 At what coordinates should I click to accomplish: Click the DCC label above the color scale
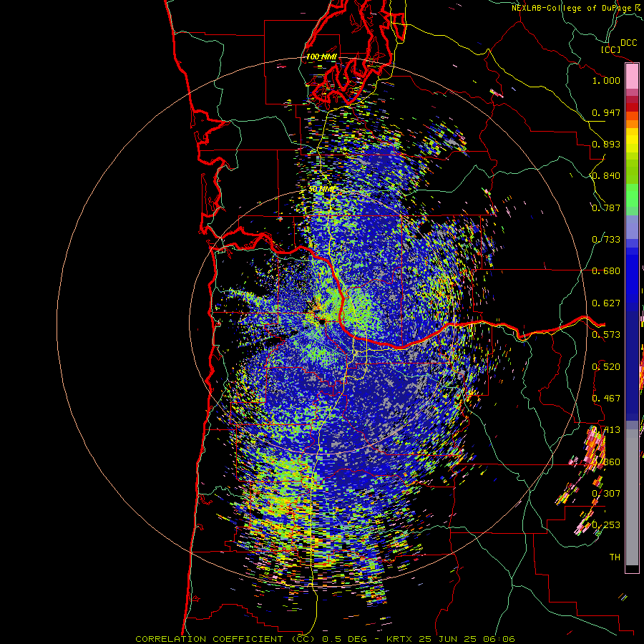[x=628, y=43]
